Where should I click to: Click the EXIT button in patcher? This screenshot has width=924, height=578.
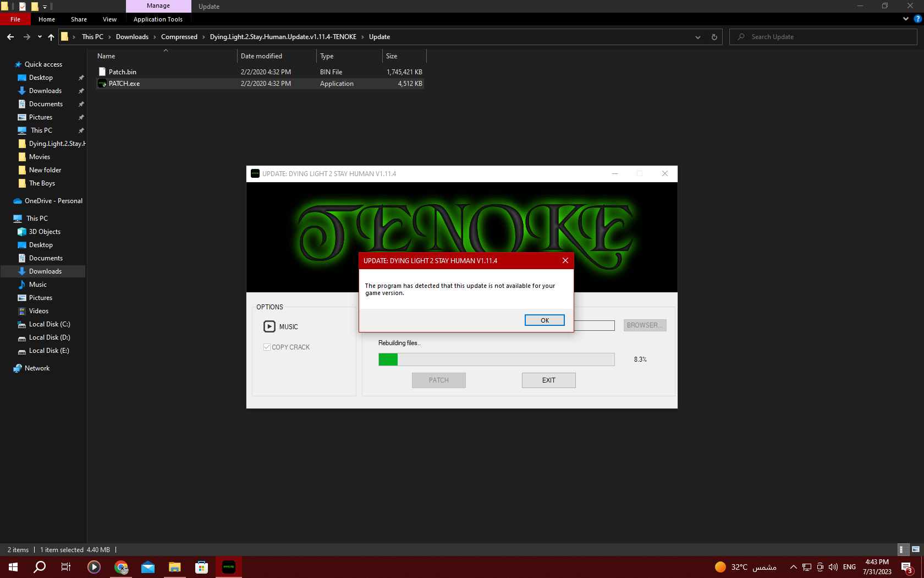click(548, 380)
